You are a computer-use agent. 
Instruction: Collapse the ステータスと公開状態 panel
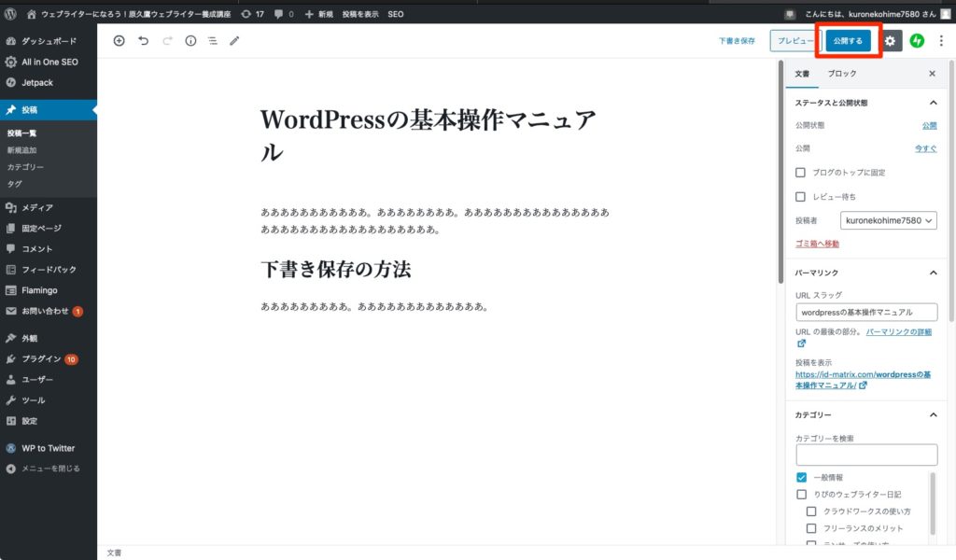(865, 103)
